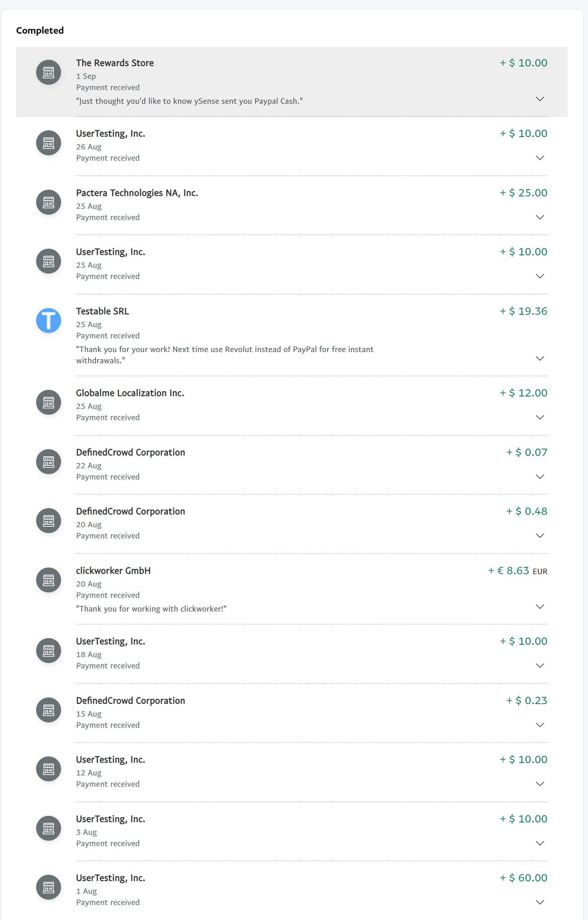
Task: Select the + $ 19.36 amount
Action: pyautogui.click(x=523, y=311)
